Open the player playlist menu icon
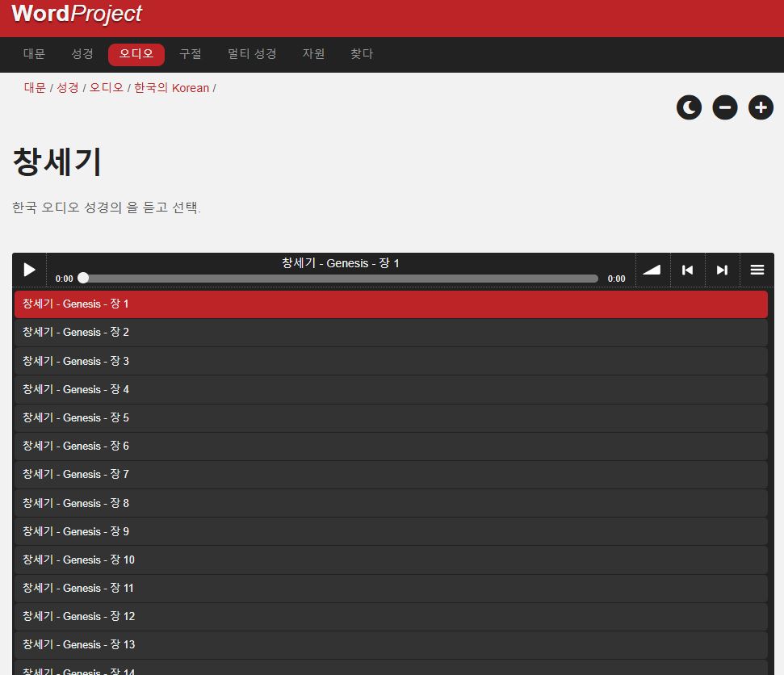784x675 pixels. pyautogui.click(x=757, y=270)
